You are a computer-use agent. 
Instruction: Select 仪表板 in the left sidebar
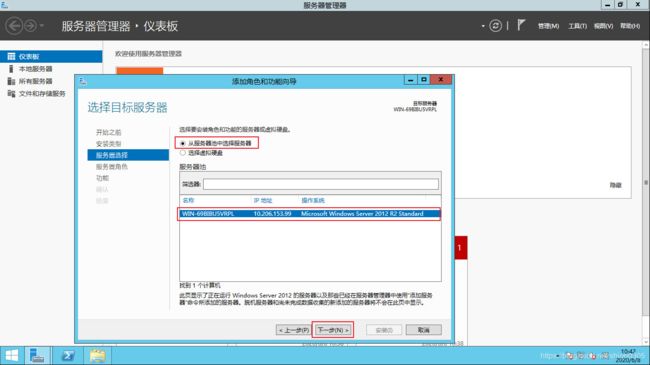click(51, 56)
